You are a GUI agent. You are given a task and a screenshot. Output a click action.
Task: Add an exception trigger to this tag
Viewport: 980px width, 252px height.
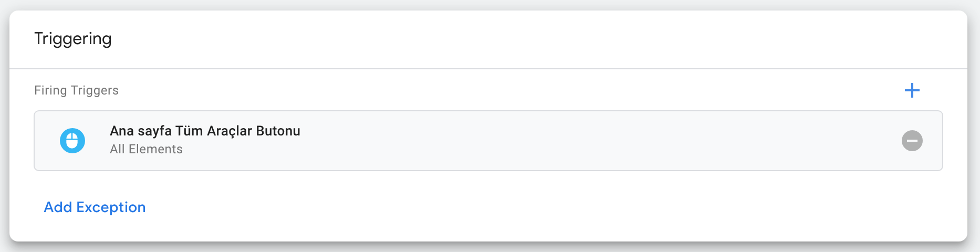pos(95,207)
